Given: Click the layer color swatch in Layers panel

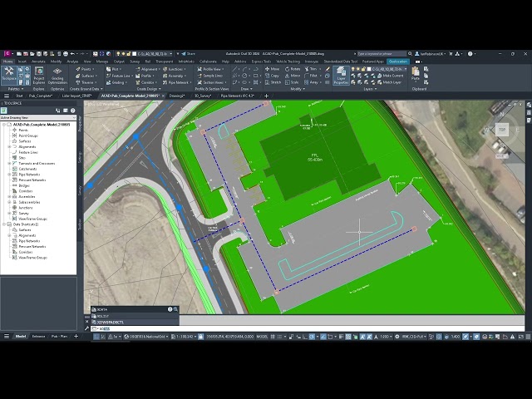Looking at the screenshot, I should coord(369,69).
